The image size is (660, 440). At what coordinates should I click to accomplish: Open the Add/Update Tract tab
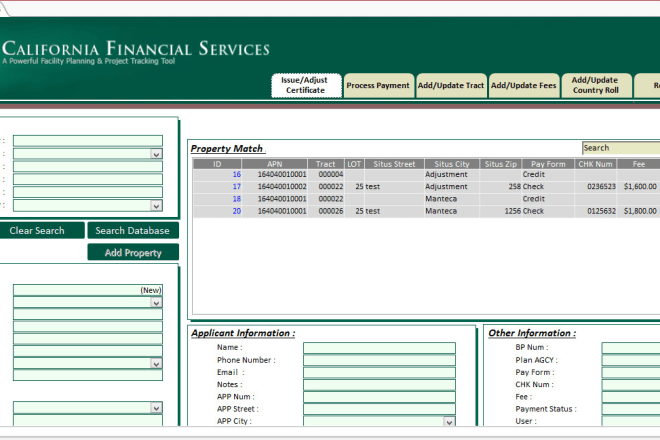[x=451, y=85]
